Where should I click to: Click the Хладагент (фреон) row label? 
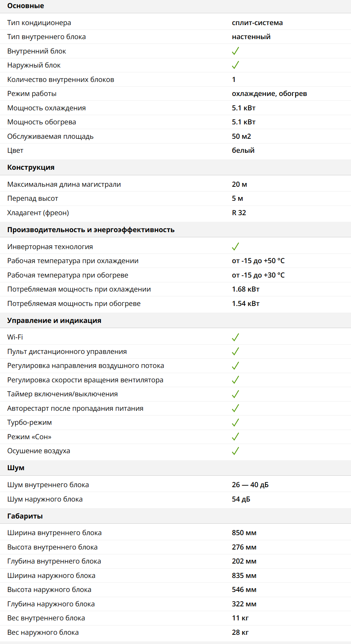(x=38, y=213)
